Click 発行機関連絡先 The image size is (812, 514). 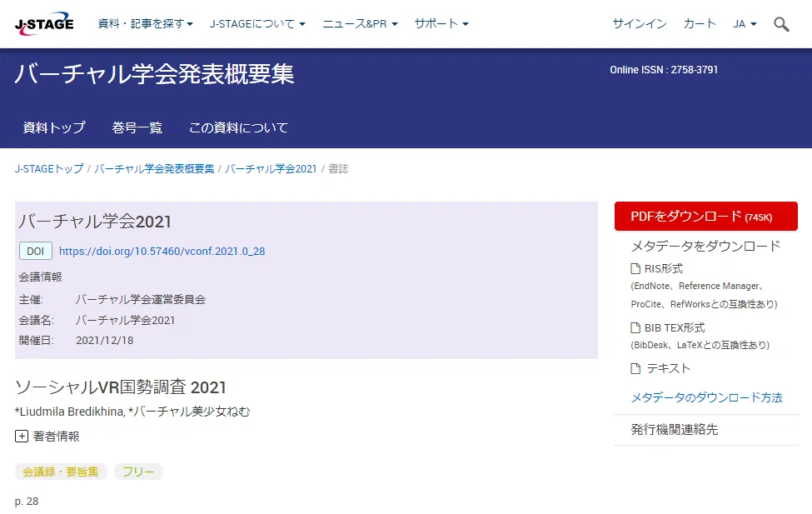coord(675,430)
